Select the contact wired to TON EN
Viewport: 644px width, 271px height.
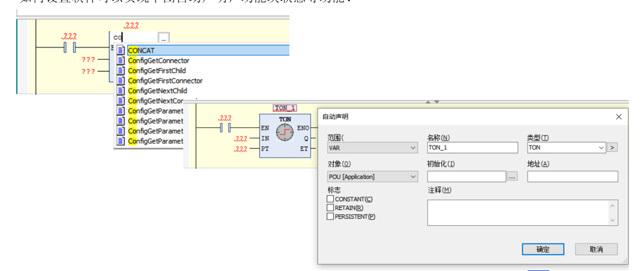click(226, 127)
